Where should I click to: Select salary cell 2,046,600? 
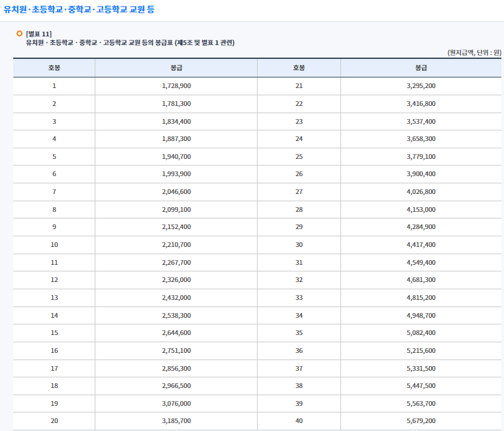point(176,192)
